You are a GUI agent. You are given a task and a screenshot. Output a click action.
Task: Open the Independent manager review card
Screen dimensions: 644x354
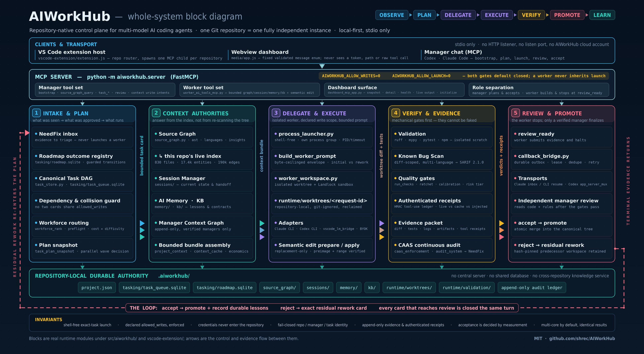point(561,204)
